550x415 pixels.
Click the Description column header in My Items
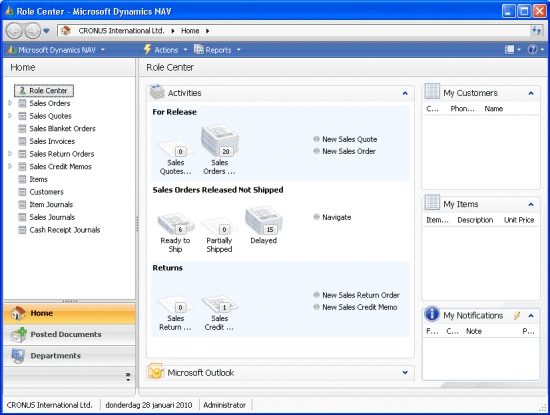click(x=475, y=220)
